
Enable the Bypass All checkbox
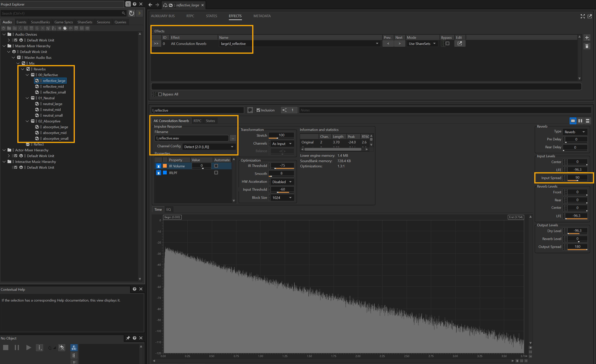click(160, 94)
